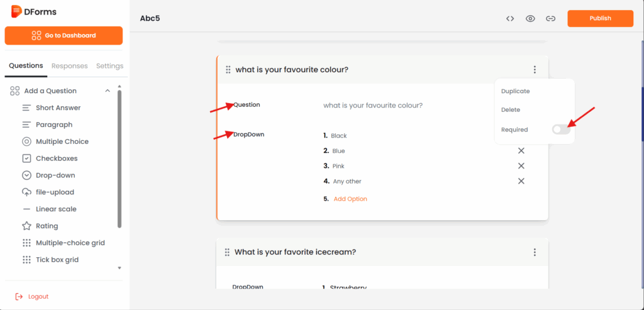Add a Multiple-choice grid question
Image resolution: width=644 pixels, height=310 pixels.
[x=70, y=243]
